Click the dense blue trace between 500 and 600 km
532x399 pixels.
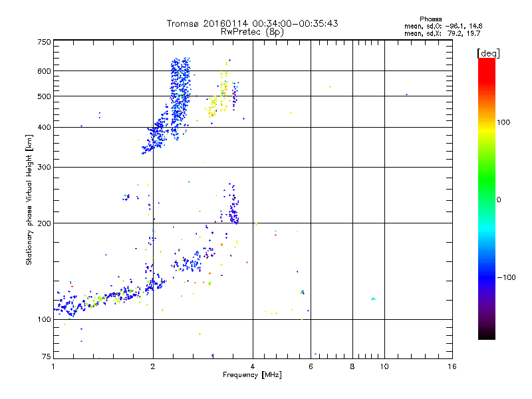tap(180, 83)
